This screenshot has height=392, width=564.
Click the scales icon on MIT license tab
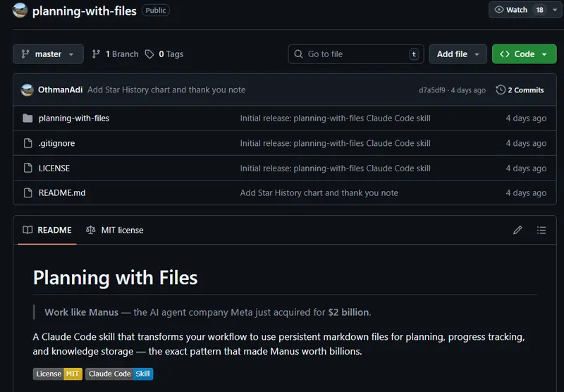coord(91,230)
